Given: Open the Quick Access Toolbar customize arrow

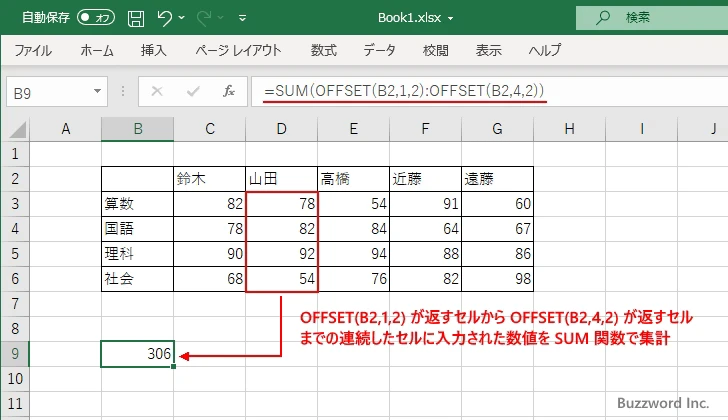Looking at the screenshot, I should (x=242, y=19).
